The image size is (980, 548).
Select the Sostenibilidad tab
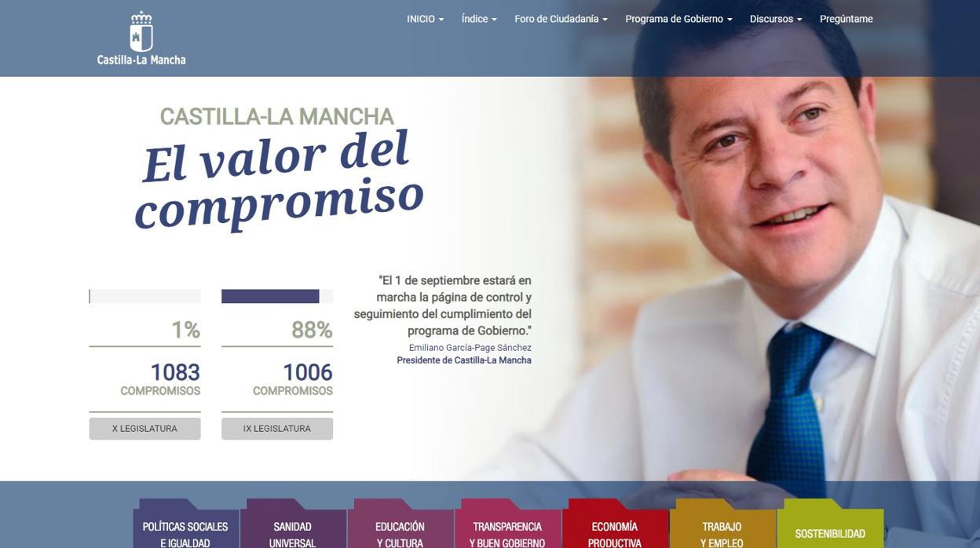click(830, 526)
